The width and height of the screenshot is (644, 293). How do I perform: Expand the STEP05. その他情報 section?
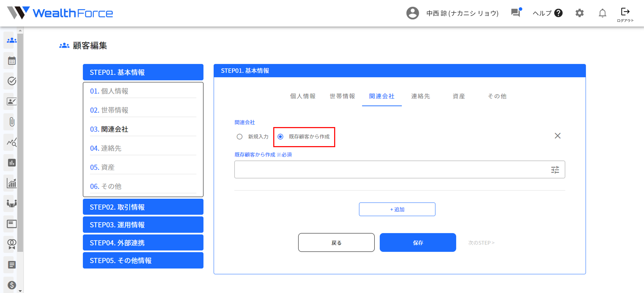[143, 260]
